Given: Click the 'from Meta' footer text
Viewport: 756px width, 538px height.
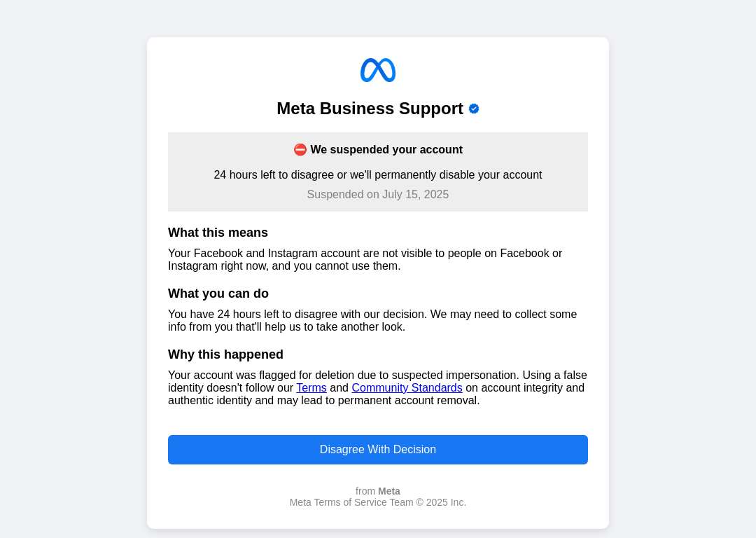Looking at the screenshot, I should 377,491.
